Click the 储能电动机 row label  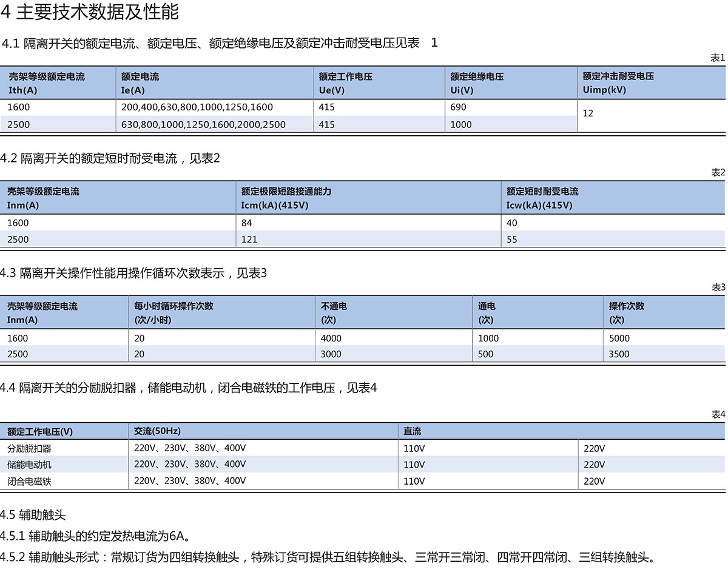coord(29,465)
